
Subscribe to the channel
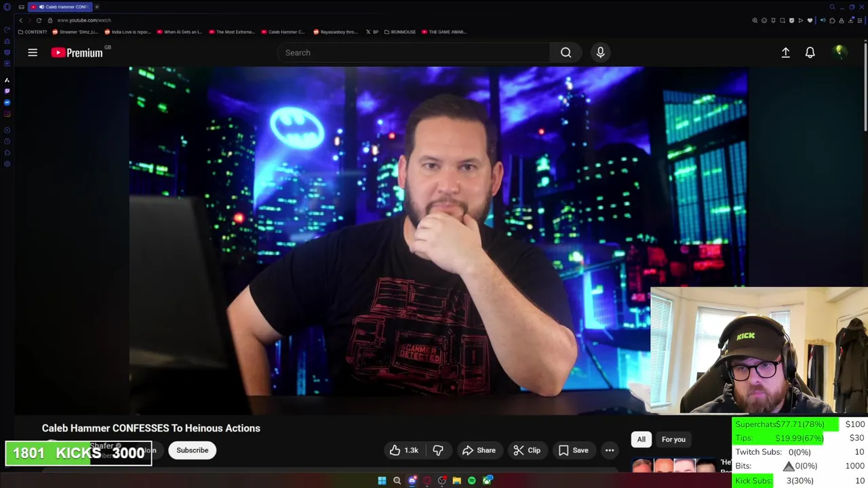tap(193, 450)
